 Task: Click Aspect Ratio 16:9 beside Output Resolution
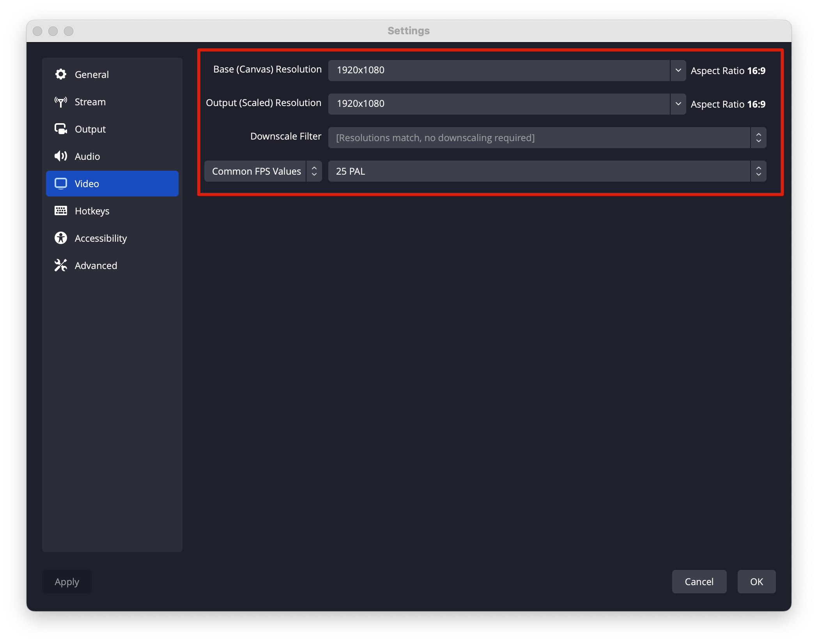[x=728, y=104]
